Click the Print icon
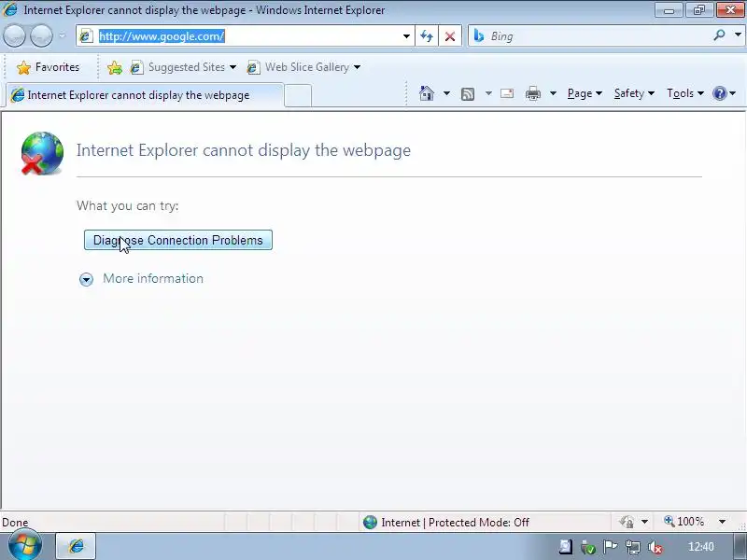This screenshot has height=560, width=747. 532,93
